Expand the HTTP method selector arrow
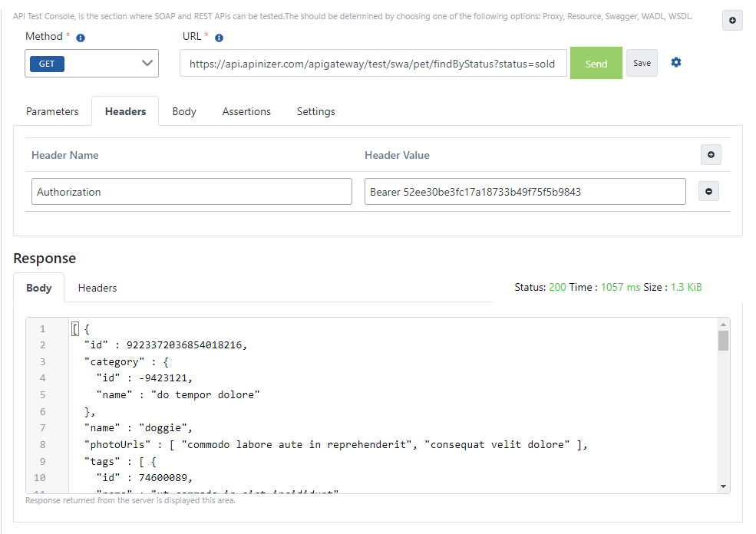756x534 pixels. [147, 63]
